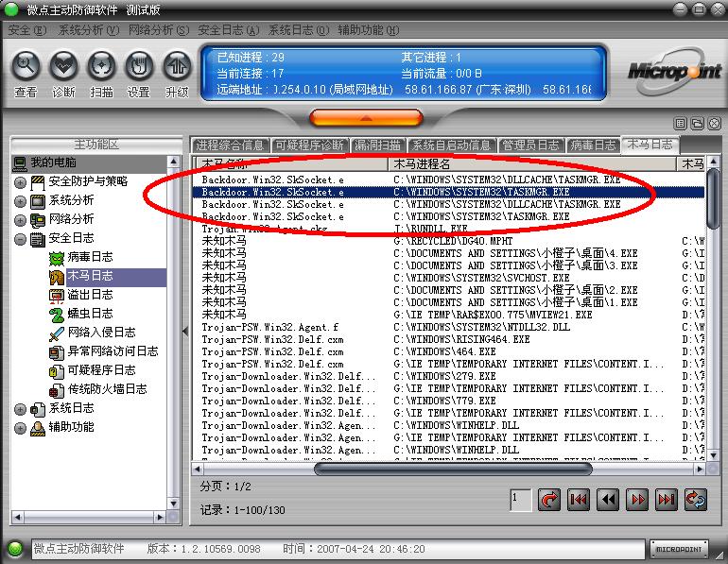Click the green status orb in status bar
The image size is (728, 564).
pyautogui.click(x=15, y=549)
